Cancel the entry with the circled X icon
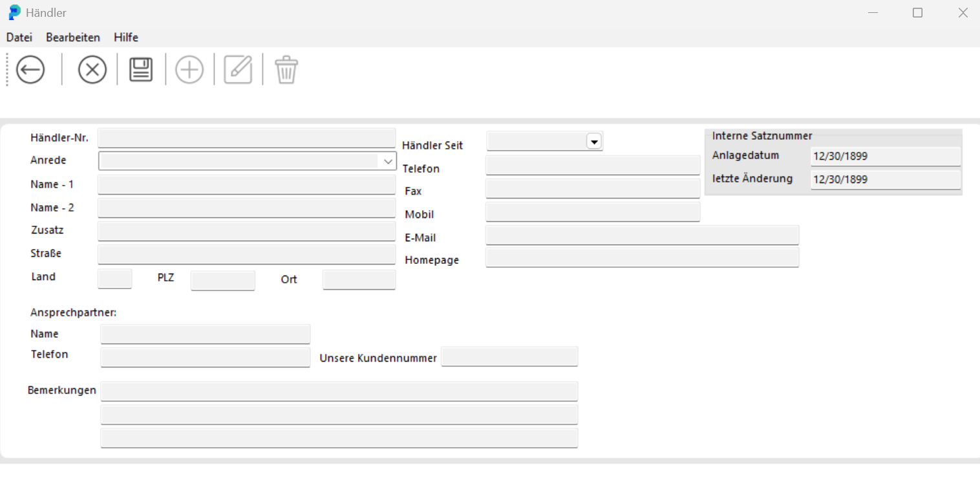The height and width of the screenshot is (489, 980). (x=92, y=69)
